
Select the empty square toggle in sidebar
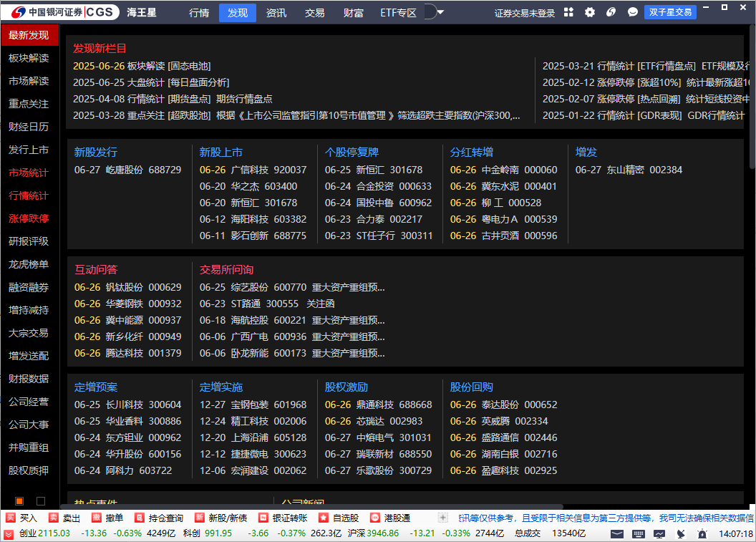coord(41,501)
